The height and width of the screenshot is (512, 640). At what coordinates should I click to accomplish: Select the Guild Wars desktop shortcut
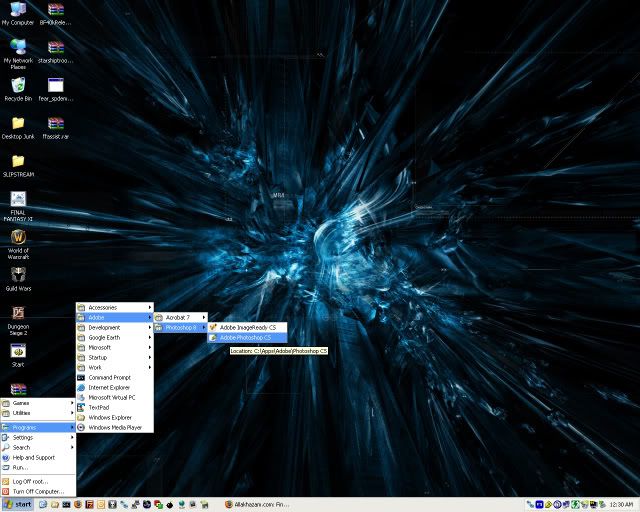(x=18, y=275)
